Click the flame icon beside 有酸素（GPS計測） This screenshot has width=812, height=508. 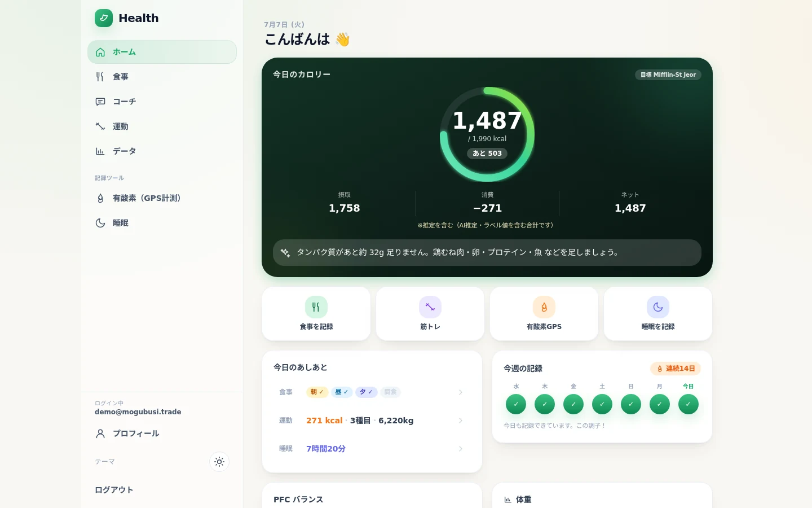coord(100,198)
